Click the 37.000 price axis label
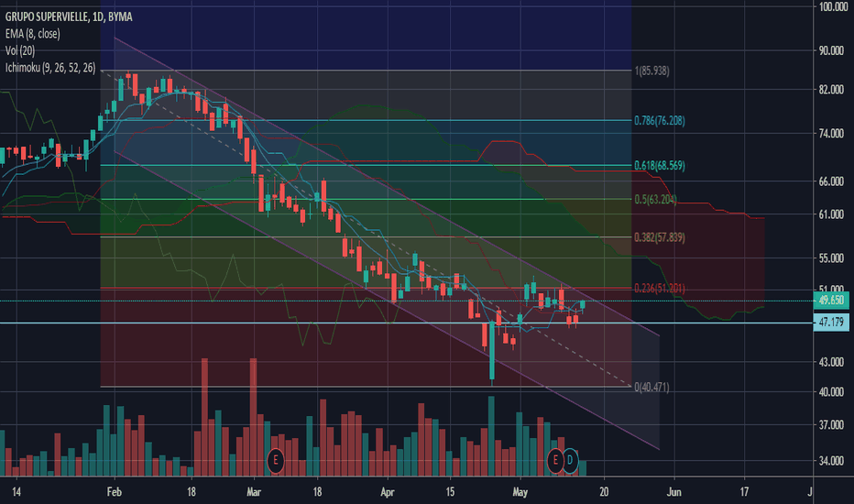854x504 pixels. click(831, 424)
